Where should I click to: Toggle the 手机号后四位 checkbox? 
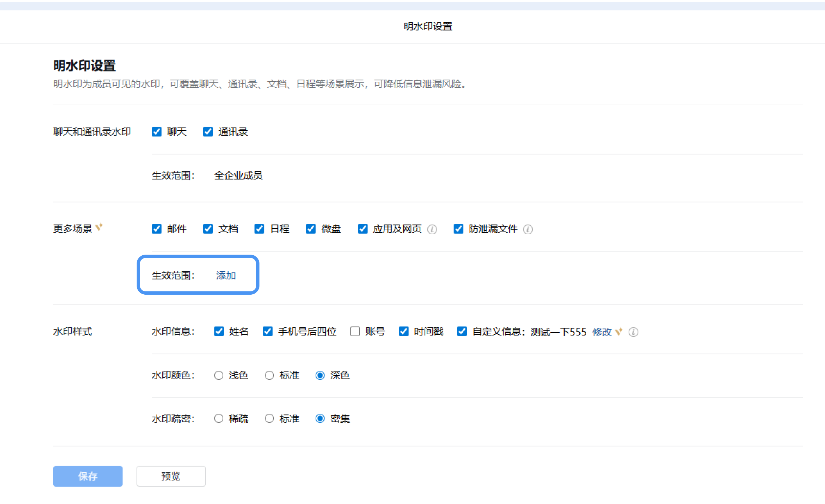[268, 331]
